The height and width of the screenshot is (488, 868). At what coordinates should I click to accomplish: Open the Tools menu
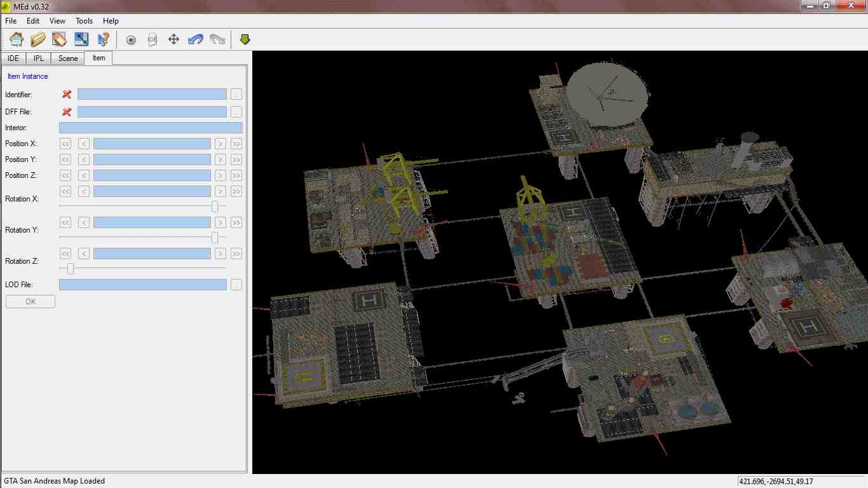pos(85,21)
